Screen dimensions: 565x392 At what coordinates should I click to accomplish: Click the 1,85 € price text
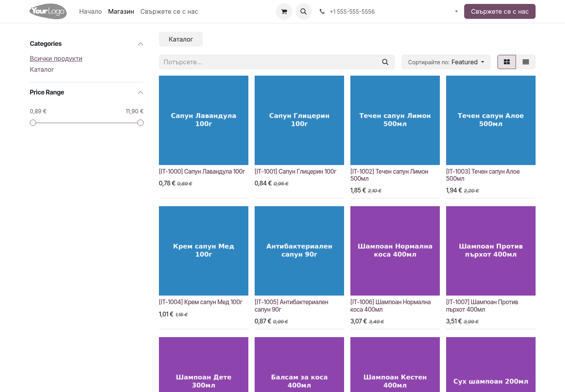(x=358, y=190)
